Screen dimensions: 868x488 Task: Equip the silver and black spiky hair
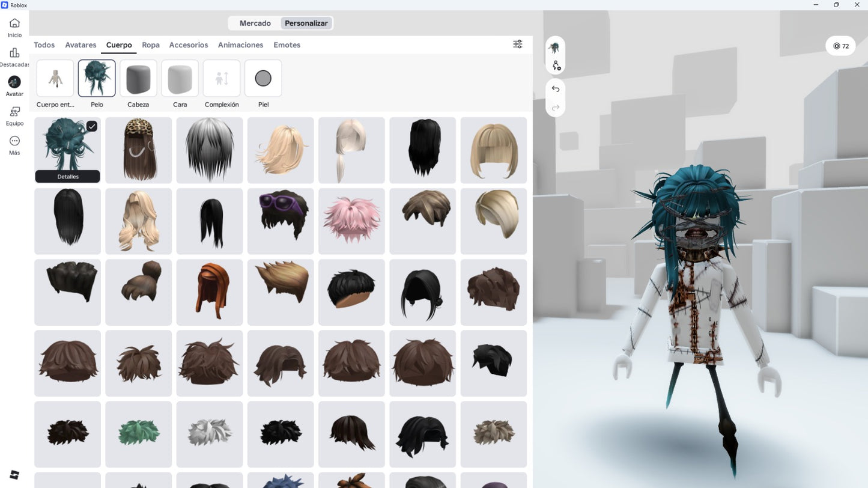point(210,150)
